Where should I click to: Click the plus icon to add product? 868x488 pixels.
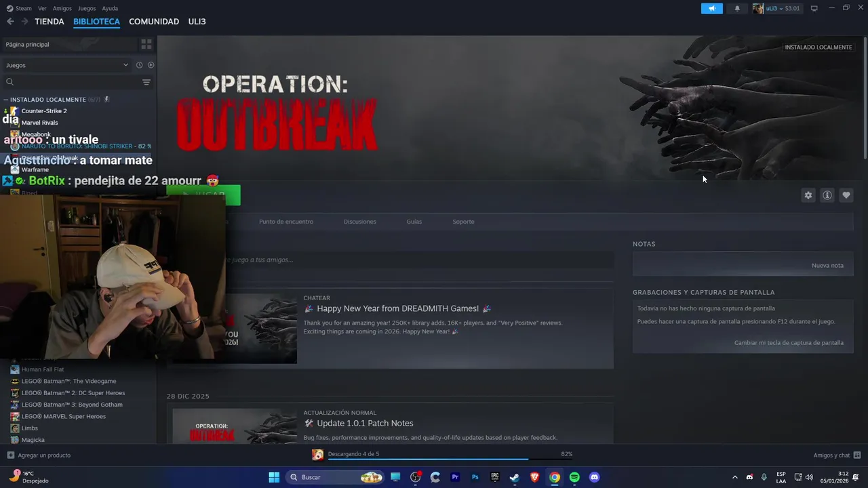click(10, 455)
